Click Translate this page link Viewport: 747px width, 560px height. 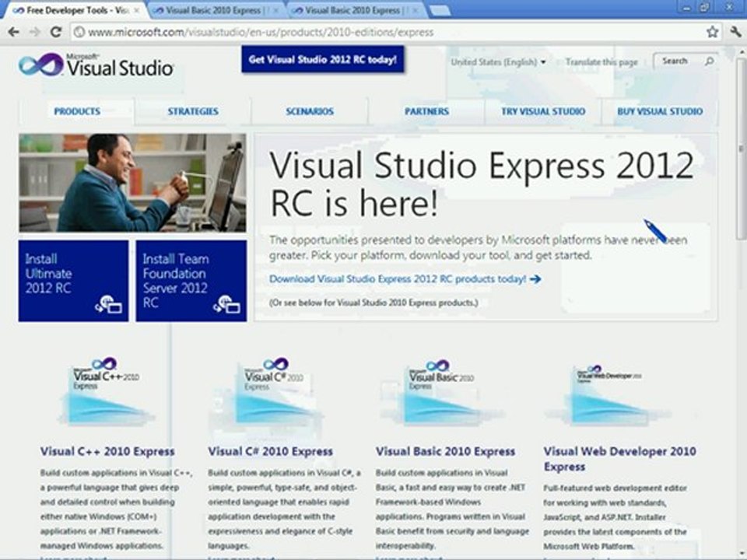point(601,62)
